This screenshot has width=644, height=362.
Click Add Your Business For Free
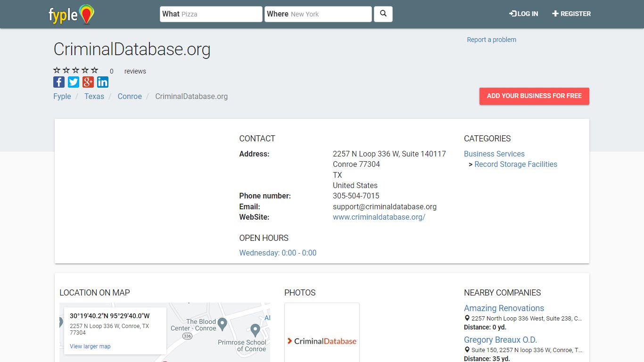click(x=534, y=96)
